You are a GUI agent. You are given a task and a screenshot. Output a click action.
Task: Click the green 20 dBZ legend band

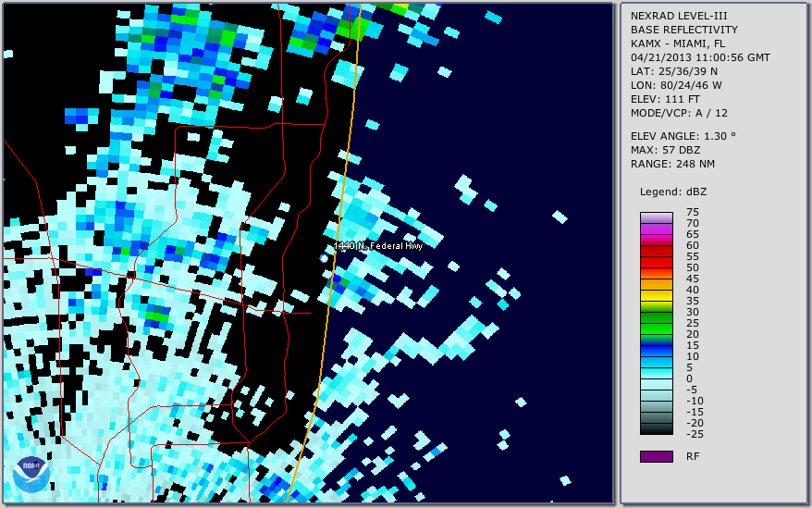657,329
